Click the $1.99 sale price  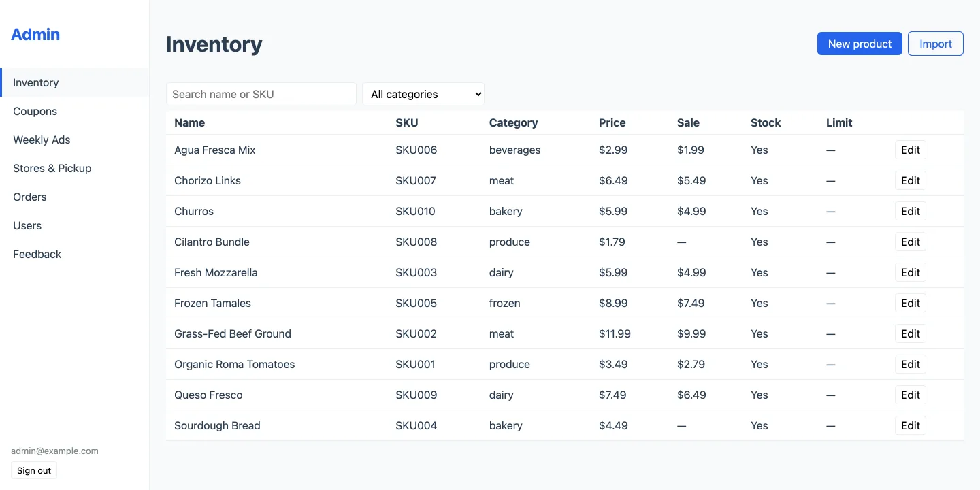tap(691, 150)
